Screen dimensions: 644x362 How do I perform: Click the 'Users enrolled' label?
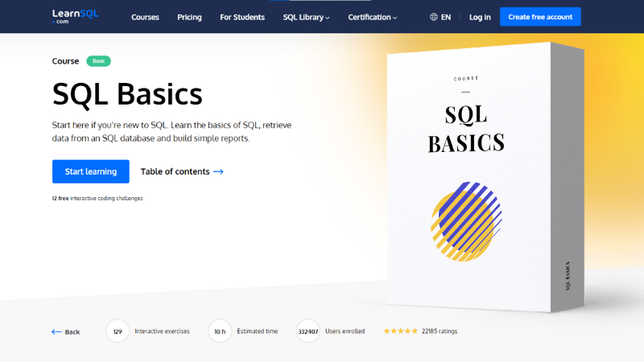click(x=345, y=331)
